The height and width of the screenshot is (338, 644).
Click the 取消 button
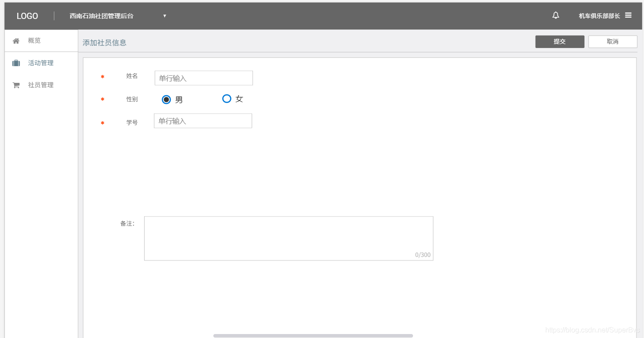click(x=613, y=41)
